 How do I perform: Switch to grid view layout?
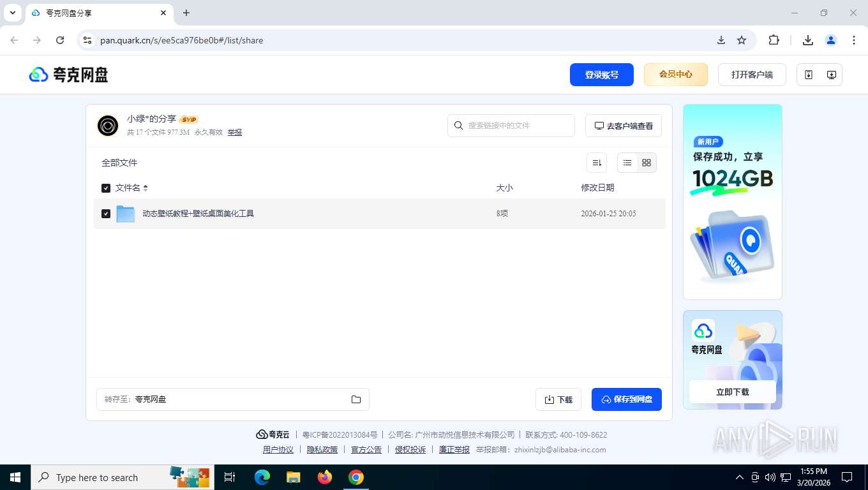(x=647, y=163)
